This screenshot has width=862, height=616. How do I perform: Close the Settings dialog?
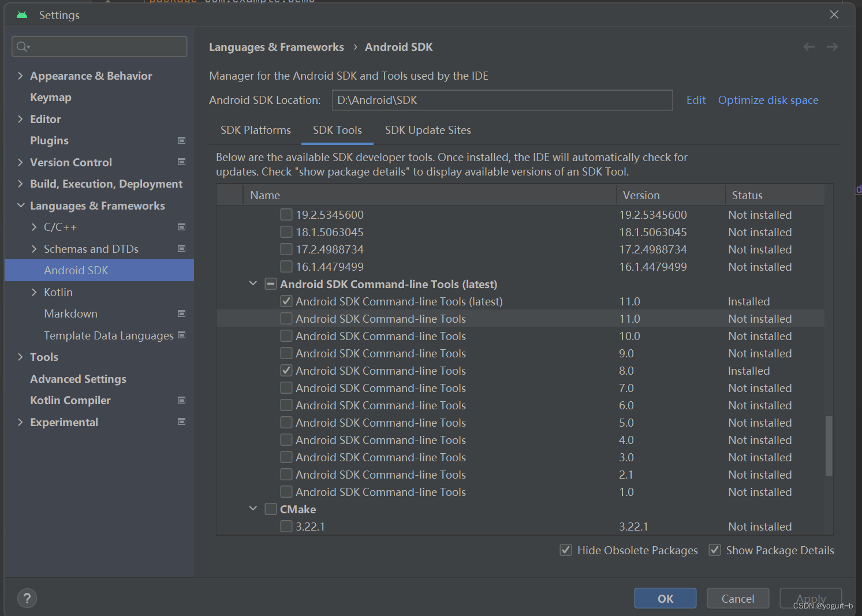834,14
